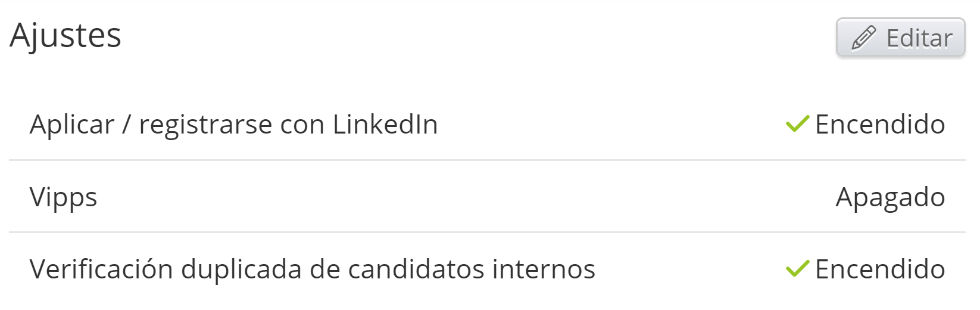The height and width of the screenshot is (310, 980).
Task: Click divider line between Vipps and Verificación rows
Action: coord(487,232)
